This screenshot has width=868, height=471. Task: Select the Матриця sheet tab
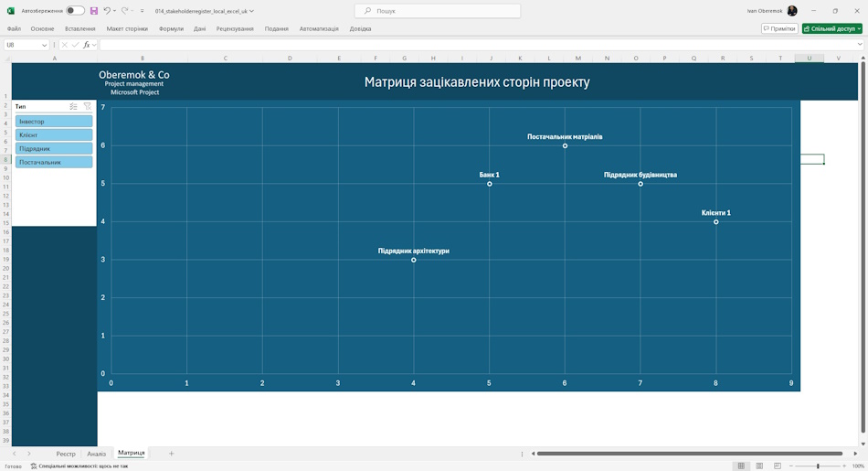[x=132, y=454]
